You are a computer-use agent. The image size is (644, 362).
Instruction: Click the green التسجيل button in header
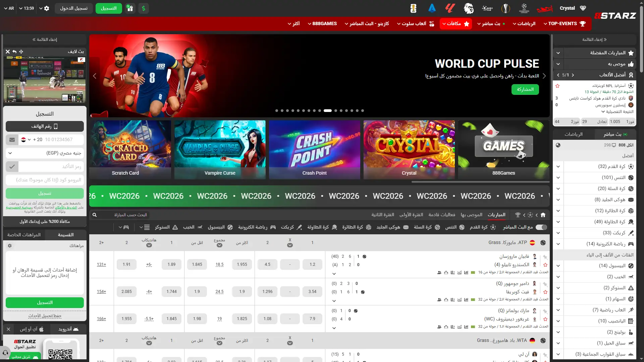tap(109, 8)
